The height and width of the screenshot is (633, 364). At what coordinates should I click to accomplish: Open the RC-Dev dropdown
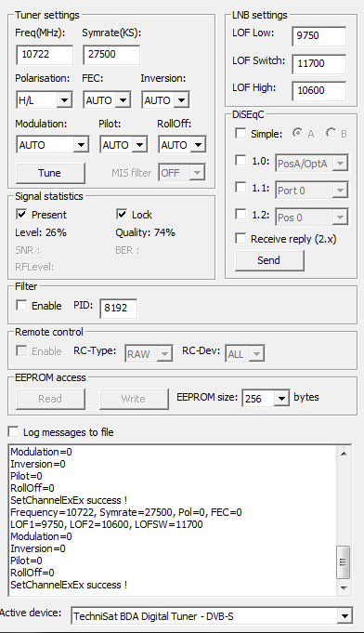(x=245, y=354)
